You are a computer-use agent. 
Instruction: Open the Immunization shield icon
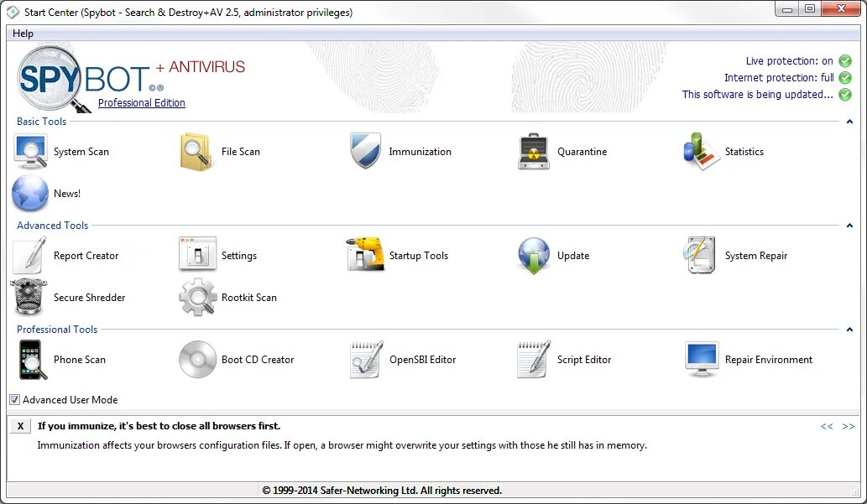[x=365, y=151]
